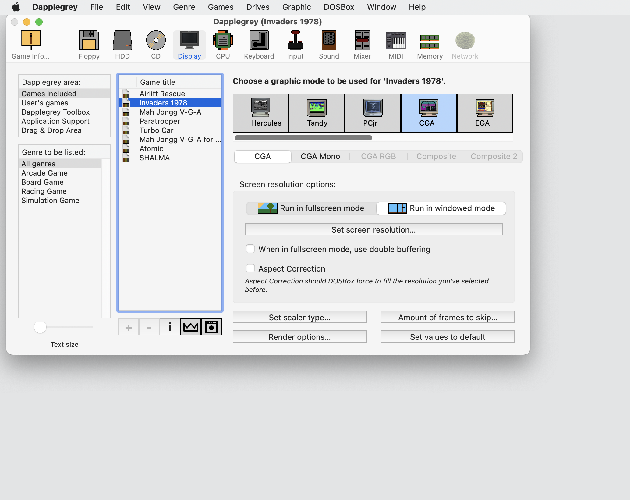The height and width of the screenshot is (500, 630).
Task: Open the Sound settings icon
Action: click(x=329, y=44)
